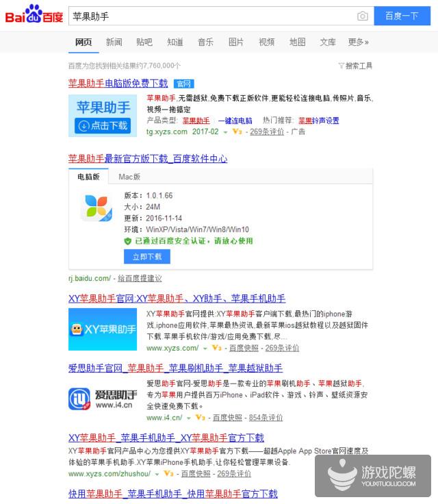Viewport: 438px width, 504px height.
Task: Open link 苹果助手电脑版免费下载
Action: pos(118,84)
